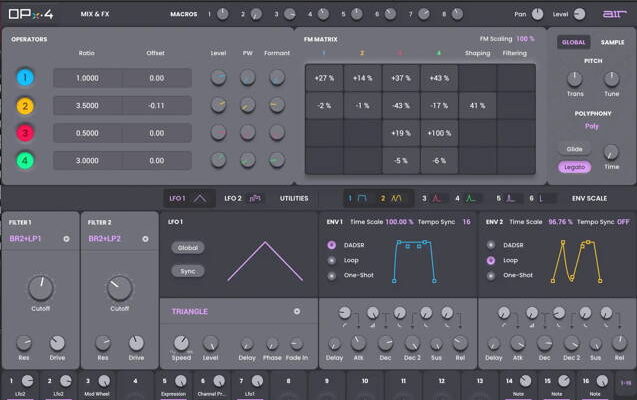Click the Glide button

(x=573, y=148)
